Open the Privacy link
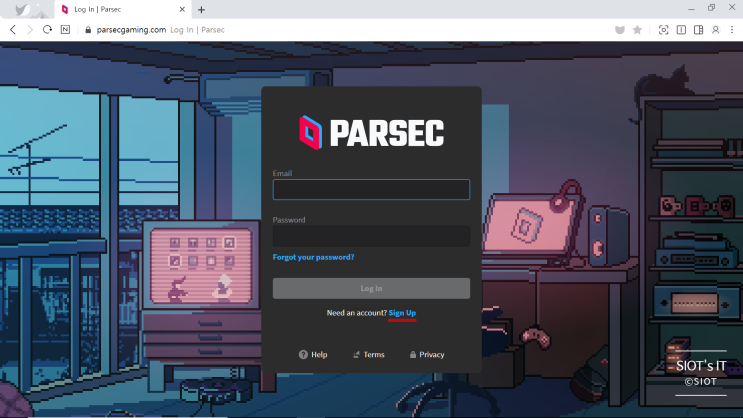The width and height of the screenshot is (743, 418). [x=427, y=354]
